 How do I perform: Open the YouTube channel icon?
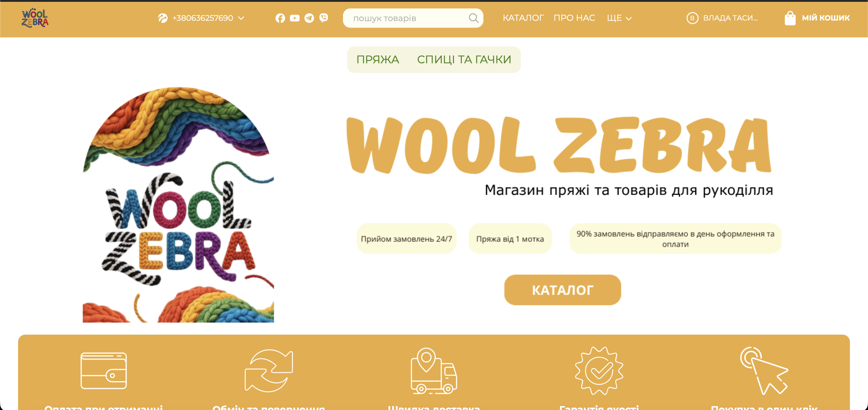coord(294,18)
